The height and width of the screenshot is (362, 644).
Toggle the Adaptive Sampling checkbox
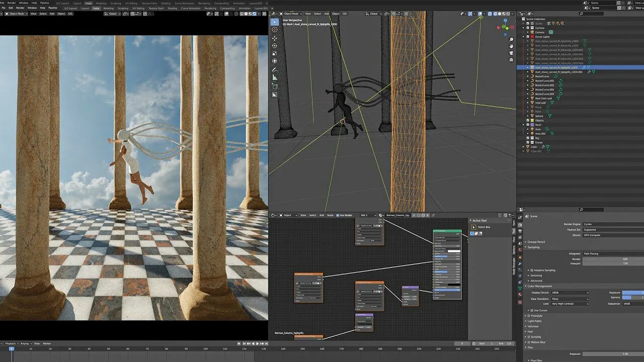[x=532, y=270]
